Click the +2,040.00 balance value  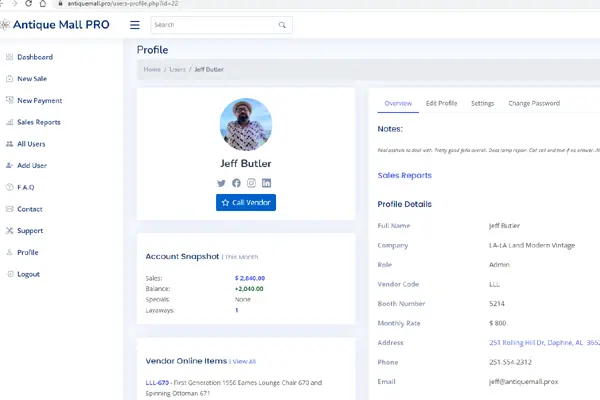pos(249,289)
